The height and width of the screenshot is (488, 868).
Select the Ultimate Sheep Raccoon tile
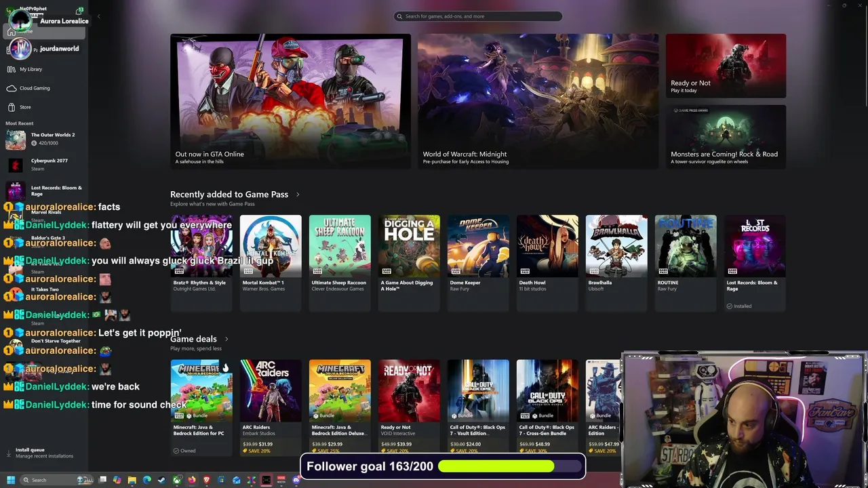pyautogui.click(x=340, y=262)
